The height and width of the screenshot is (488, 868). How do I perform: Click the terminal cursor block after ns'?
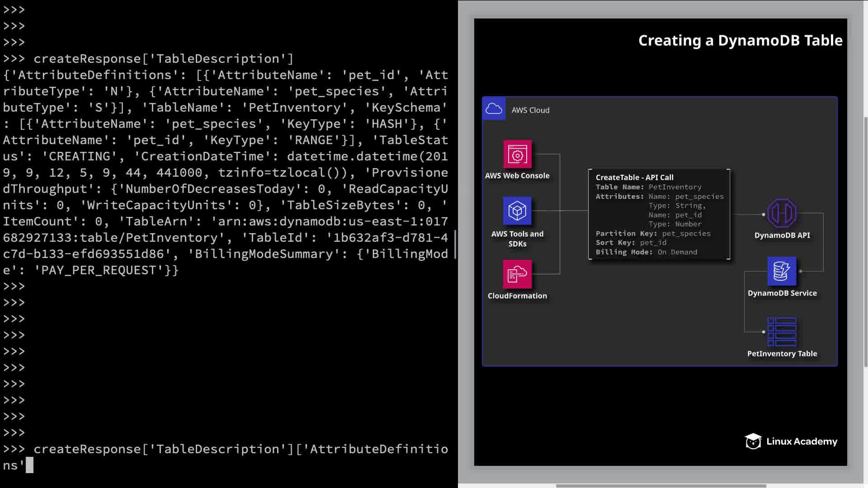[30, 465]
